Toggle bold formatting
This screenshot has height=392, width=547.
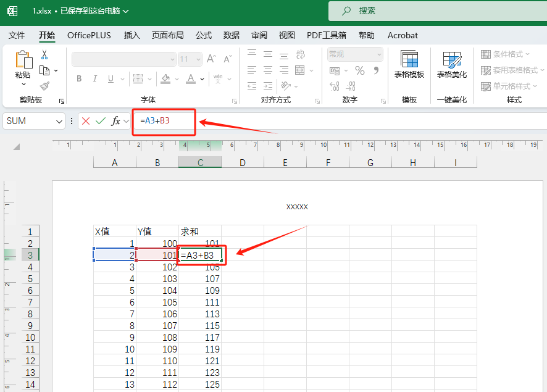(x=79, y=78)
